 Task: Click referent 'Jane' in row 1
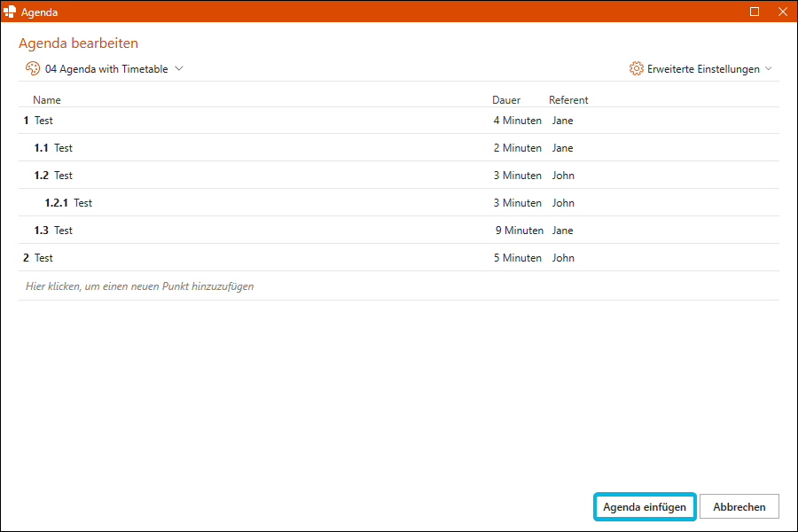tap(562, 121)
